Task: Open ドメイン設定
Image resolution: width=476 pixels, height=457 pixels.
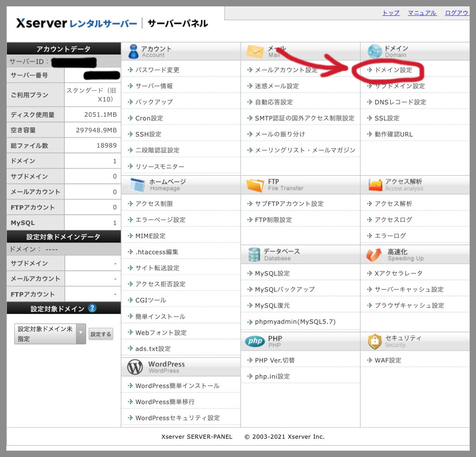Action: (393, 70)
